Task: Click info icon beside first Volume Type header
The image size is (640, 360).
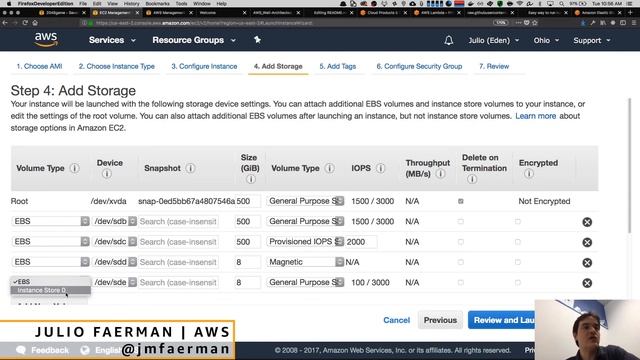Action: [x=74, y=168]
